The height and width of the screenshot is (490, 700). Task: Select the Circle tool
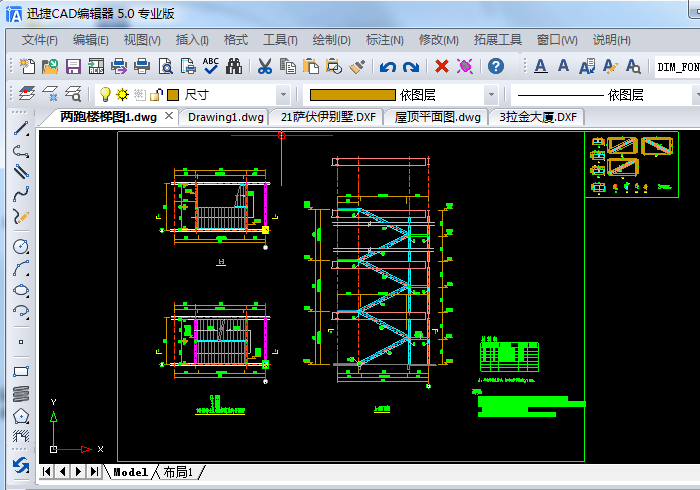[21, 246]
